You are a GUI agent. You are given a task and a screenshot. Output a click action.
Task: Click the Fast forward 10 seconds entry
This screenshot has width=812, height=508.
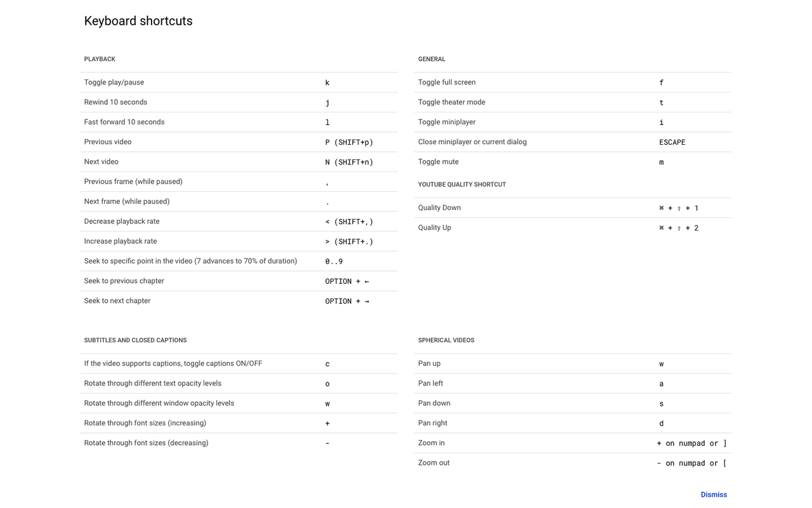239,122
